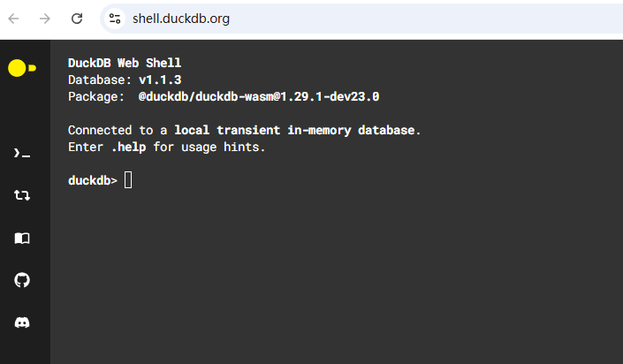The height and width of the screenshot is (364, 623).
Task: Open the shell terminal sidebar icon
Action: point(22,153)
